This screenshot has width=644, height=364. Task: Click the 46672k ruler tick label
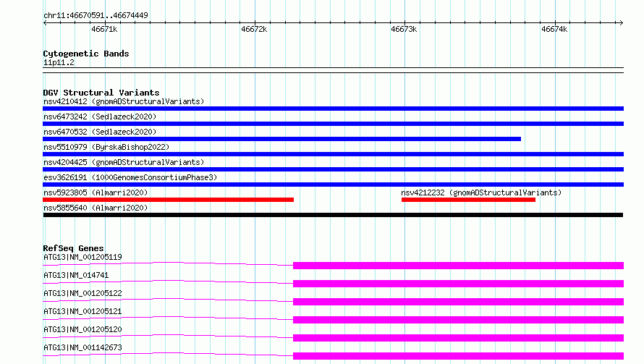254,29
